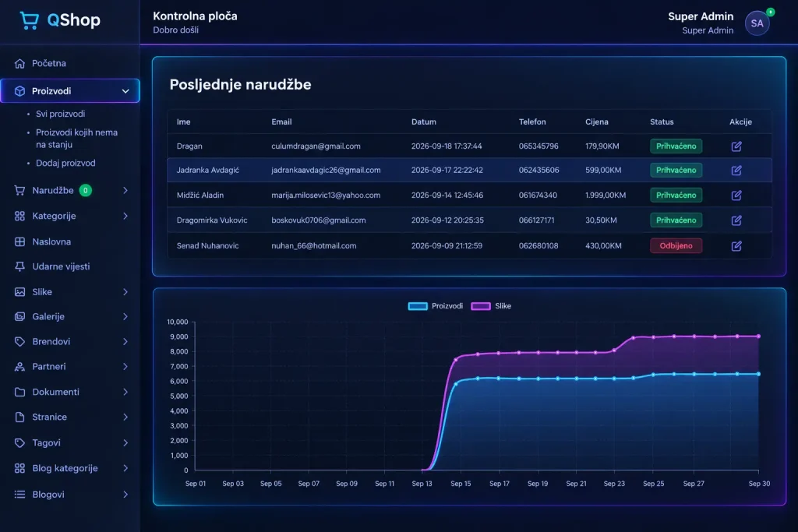
Task: Go to Svi proizvodi link
Action: point(61,114)
